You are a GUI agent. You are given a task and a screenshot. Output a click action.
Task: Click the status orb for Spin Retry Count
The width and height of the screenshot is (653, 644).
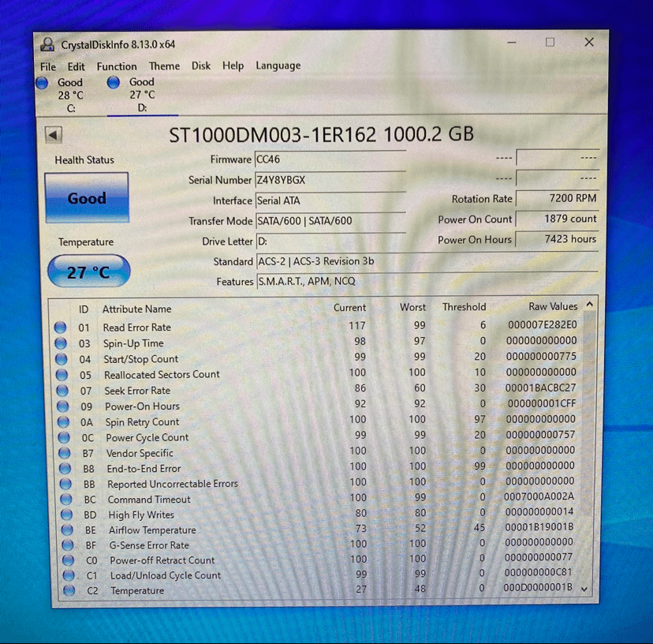click(63, 421)
